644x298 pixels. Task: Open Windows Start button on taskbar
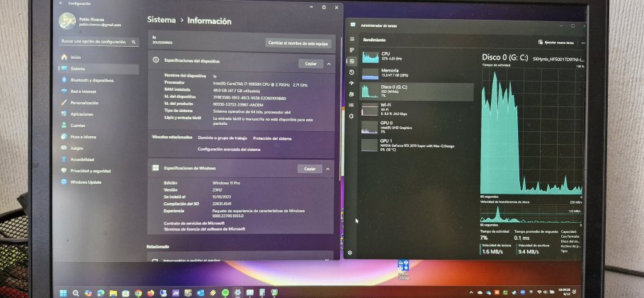(x=63, y=292)
